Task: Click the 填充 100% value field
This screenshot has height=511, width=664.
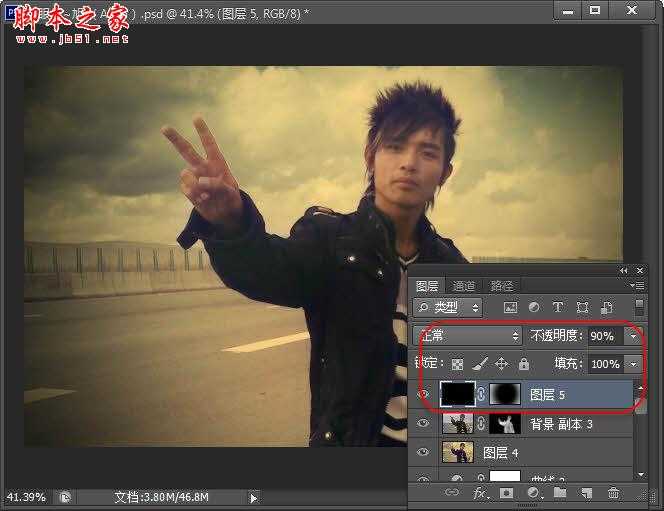Action: (606, 364)
